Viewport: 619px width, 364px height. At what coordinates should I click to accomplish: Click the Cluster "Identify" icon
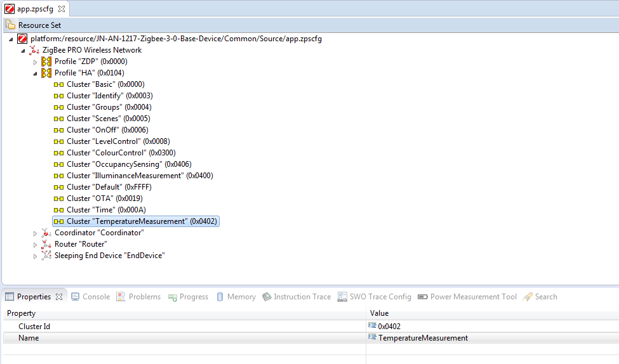coord(58,96)
